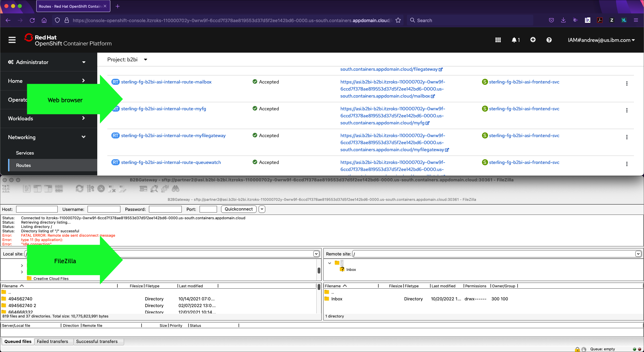Open the Project b2bi dropdown
Screen dimensions: 644x352
coord(127,60)
